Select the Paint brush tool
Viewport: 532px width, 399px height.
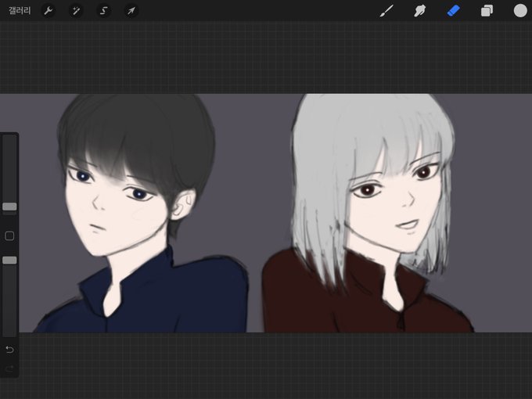pos(386,11)
